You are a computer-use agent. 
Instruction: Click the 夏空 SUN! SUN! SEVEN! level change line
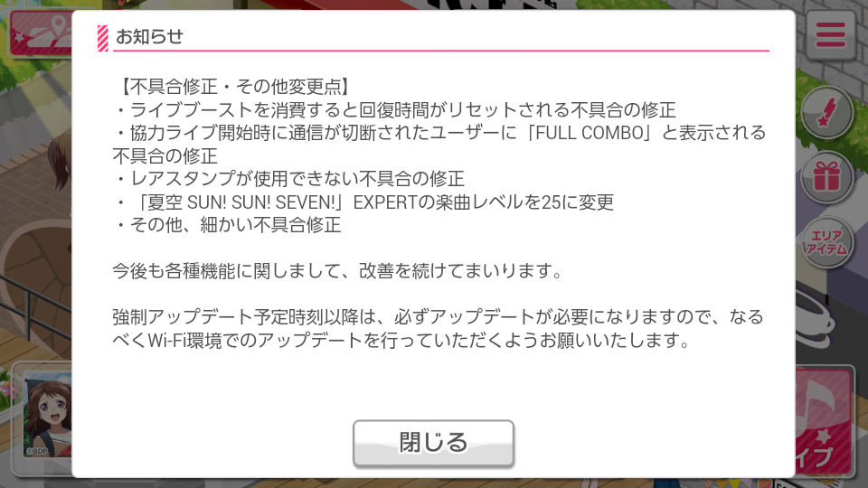pos(364,202)
